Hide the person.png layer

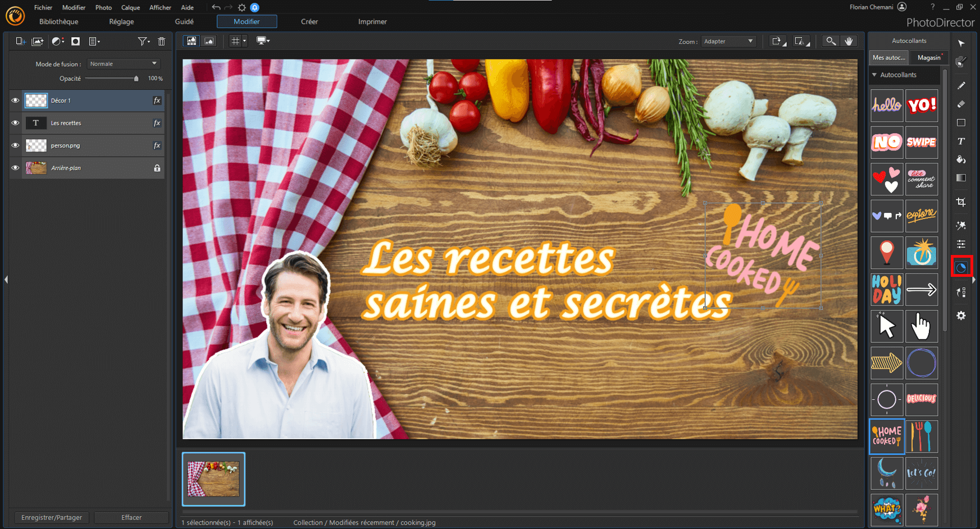[15, 145]
